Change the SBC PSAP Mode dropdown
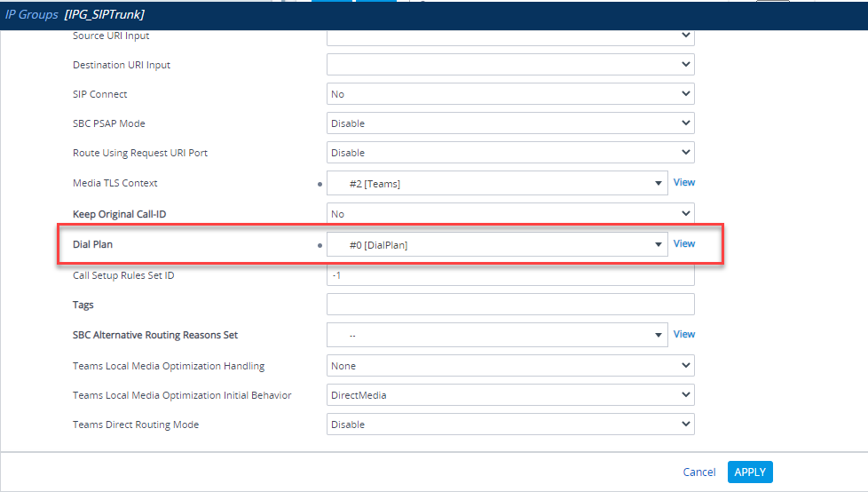The width and height of the screenshot is (868, 492). click(x=509, y=123)
